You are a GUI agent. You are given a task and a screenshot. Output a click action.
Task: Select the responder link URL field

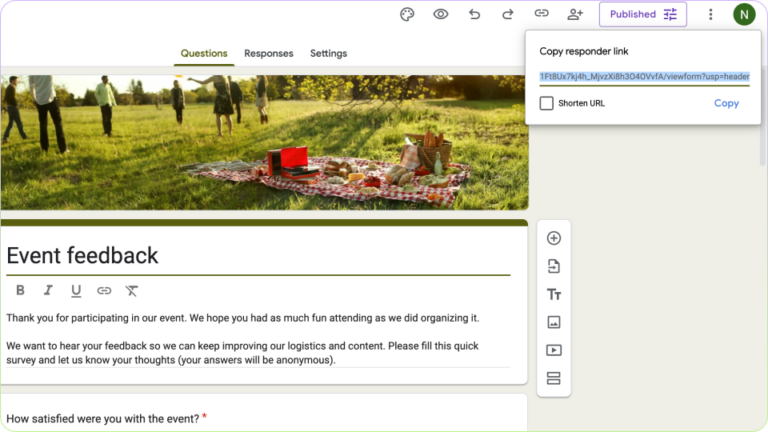click(644, 76)
